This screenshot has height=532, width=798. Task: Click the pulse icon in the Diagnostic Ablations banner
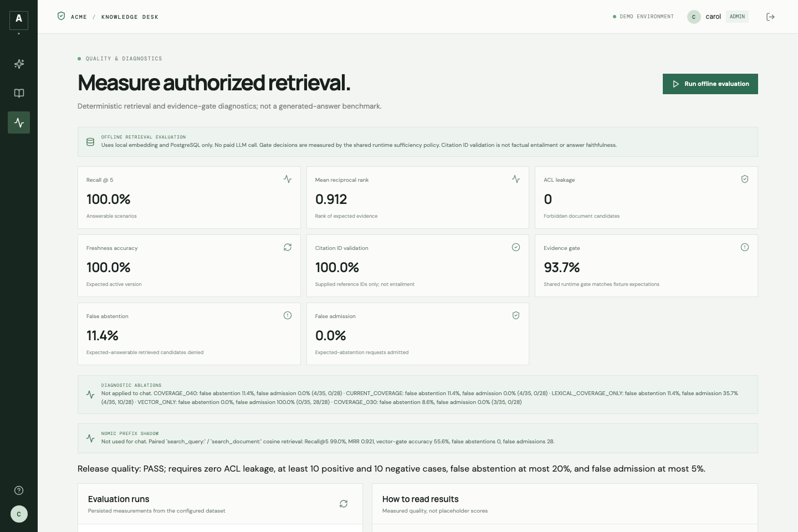point(90,395)
